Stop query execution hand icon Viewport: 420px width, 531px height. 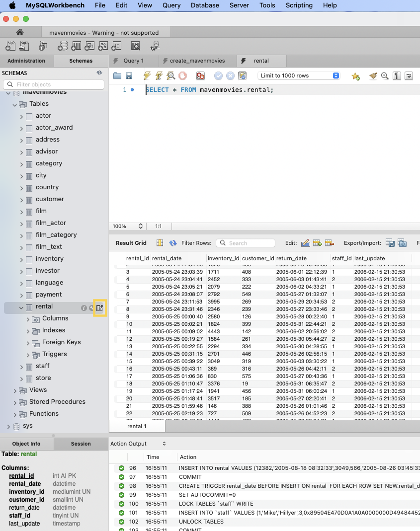(183, 76)
